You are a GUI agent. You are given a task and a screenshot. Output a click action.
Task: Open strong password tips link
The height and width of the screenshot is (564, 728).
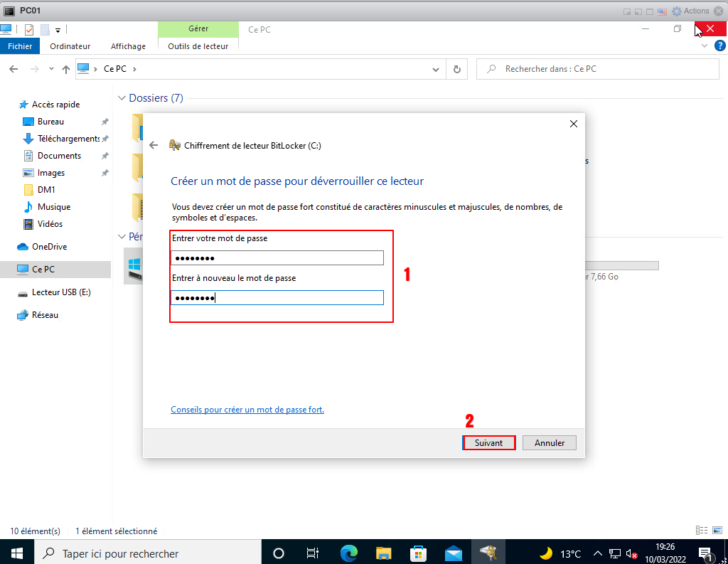click(x=247, y=410)
